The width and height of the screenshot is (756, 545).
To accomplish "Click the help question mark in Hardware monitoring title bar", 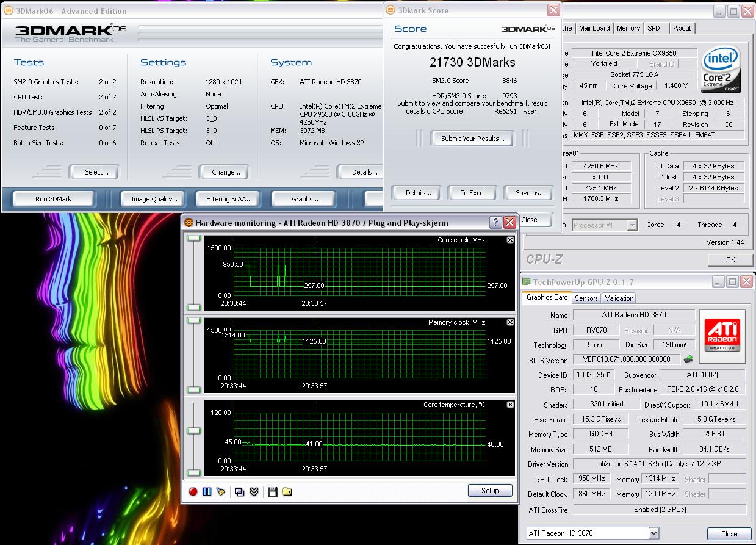I will point(497,223).
